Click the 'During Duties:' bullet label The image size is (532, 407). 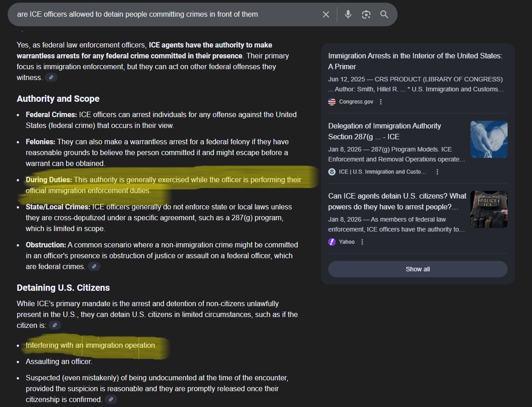(49, 180)
